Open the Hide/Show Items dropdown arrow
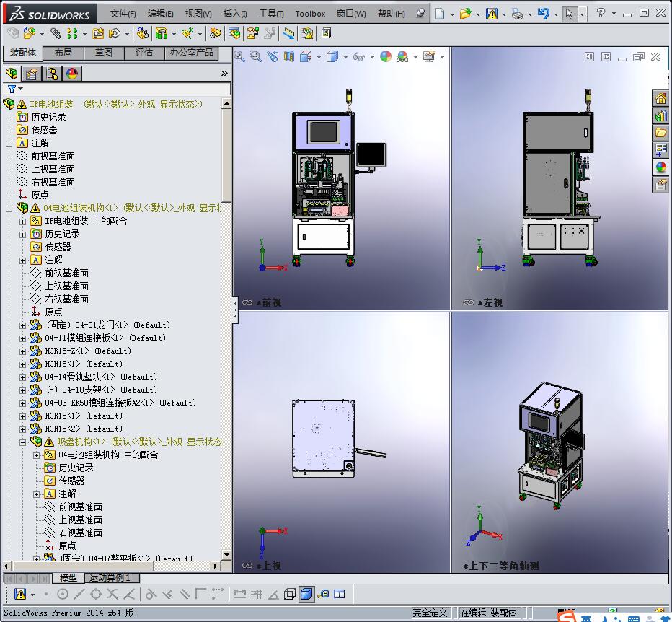 coord(372,56)
